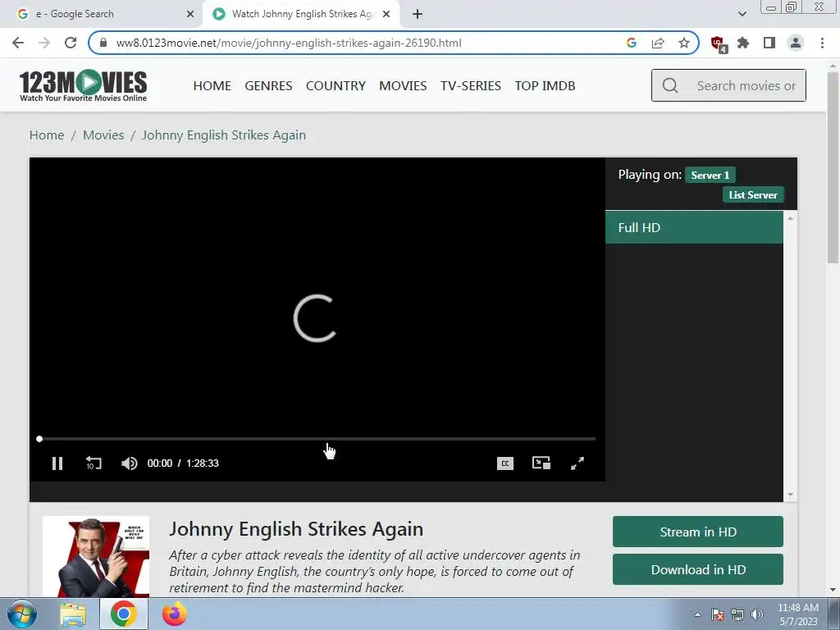View site lock information
This screenshot has width=840, height=630.
103,43
